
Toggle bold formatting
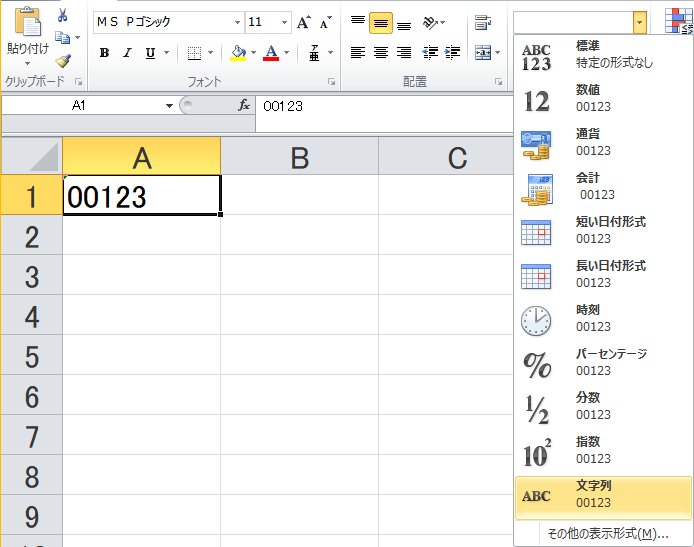coord(104,53)
